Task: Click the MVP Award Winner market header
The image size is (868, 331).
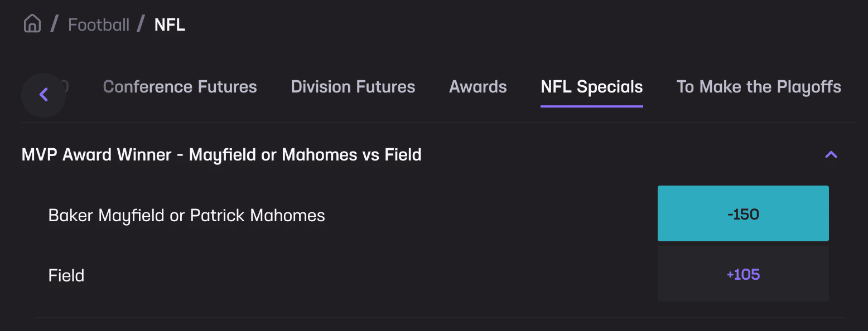Action: [x=221, y=154]
